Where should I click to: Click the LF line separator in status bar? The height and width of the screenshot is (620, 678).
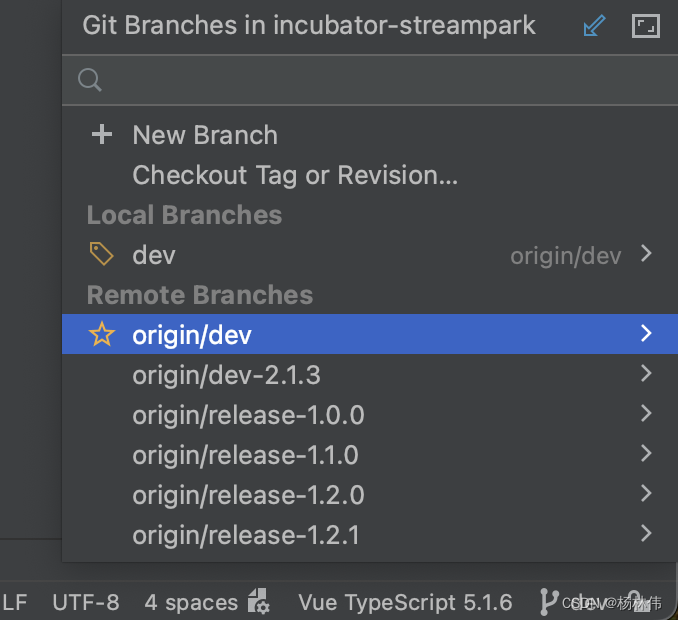(x=15, y=602)
